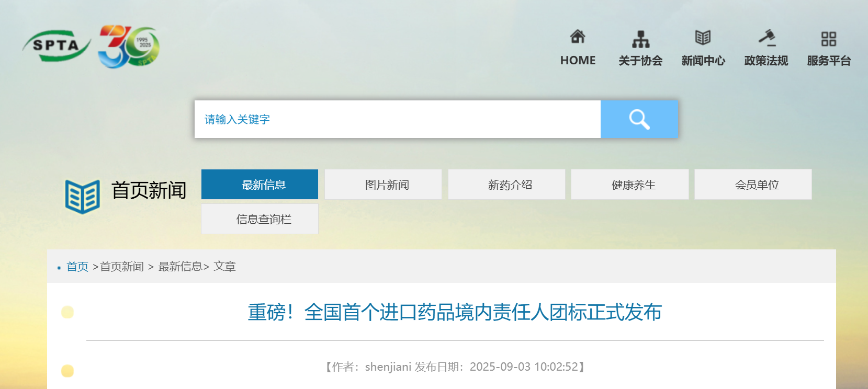The width and height of the screenshot is (868, 389).
Task: Select the 信息查询栏 tab
Action: (x=260, y=219)
